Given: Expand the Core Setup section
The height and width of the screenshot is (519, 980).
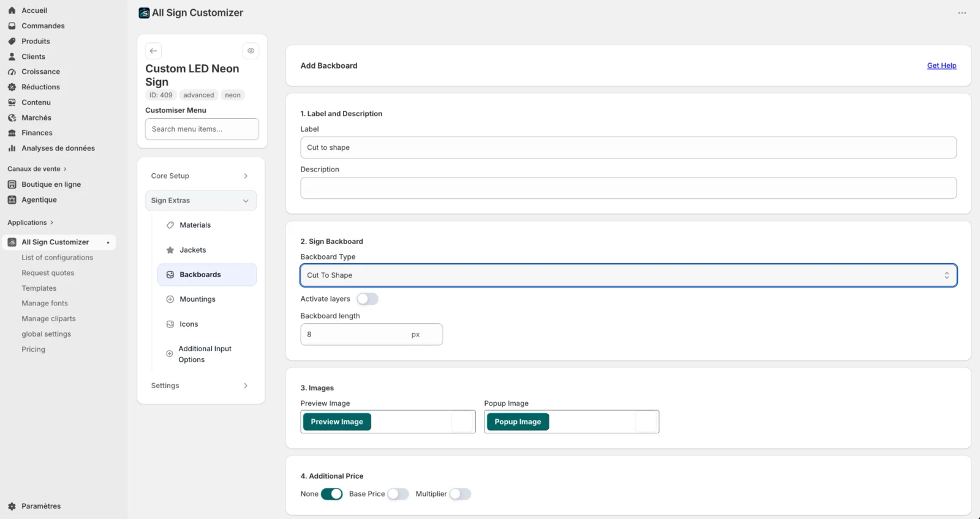Looking at the screenshot, I should point(201,176).
